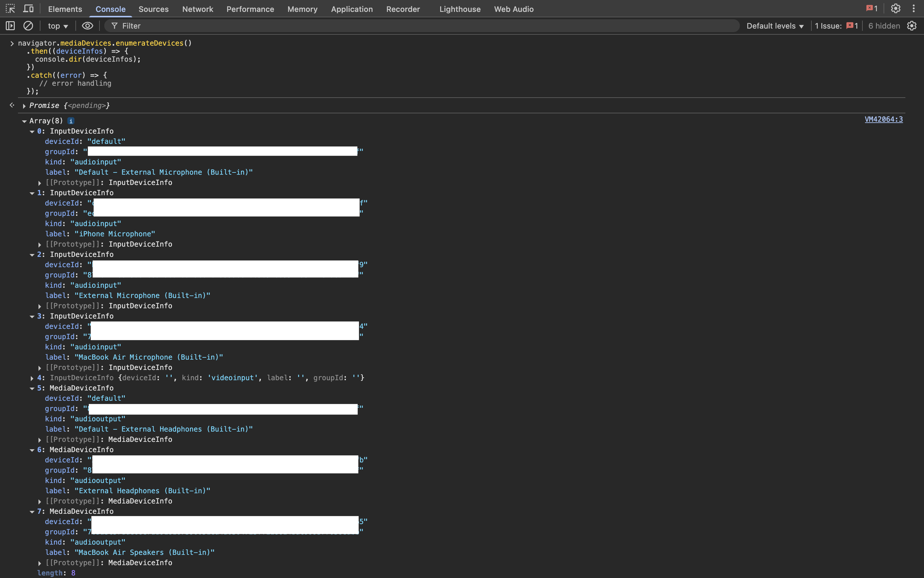Image resolution: width=924 pixels, height=578 pixels.
Task: Expand [[Prototype]] under MacBook Air Speakers
Action: click(x=40, y=563)
